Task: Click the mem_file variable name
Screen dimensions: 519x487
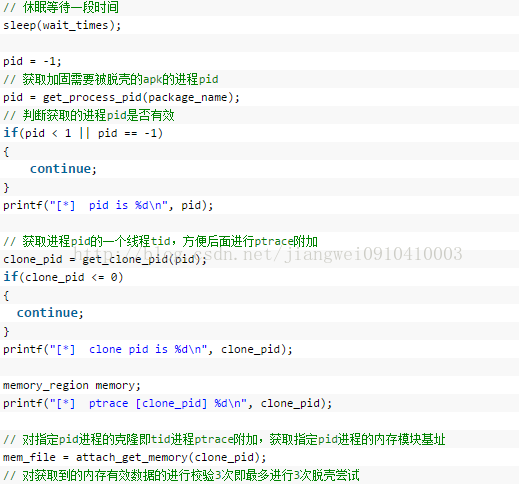Action: click(x=29, y=457)
